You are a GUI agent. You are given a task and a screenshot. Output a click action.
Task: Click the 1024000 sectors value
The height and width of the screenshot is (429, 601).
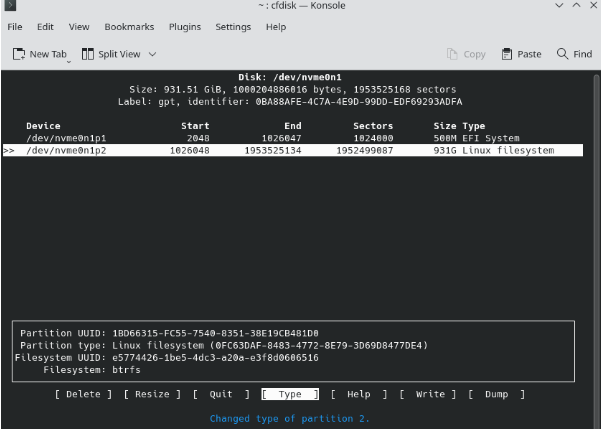point(373,138)
